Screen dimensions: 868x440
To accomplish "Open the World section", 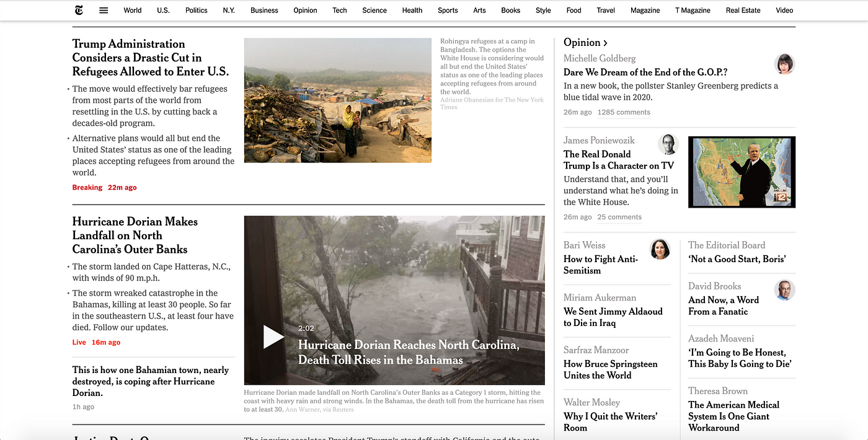I will click(133, 11).
